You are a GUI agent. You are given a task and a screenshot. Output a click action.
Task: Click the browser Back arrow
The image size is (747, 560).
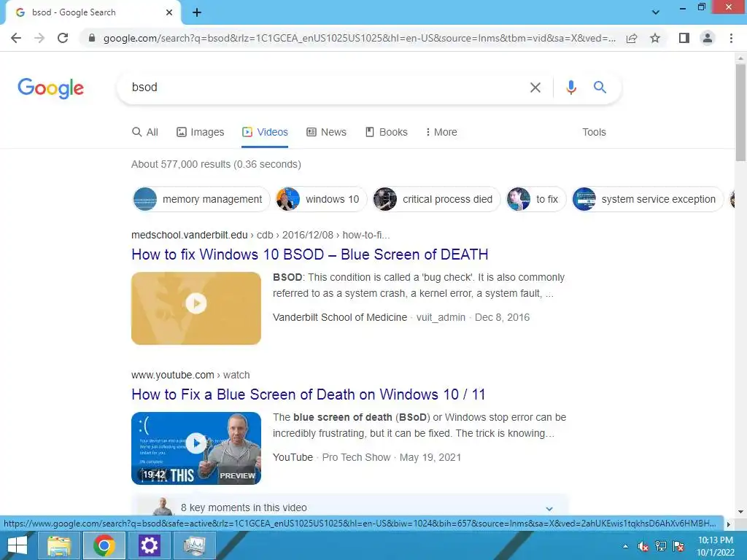pos(16,38)
